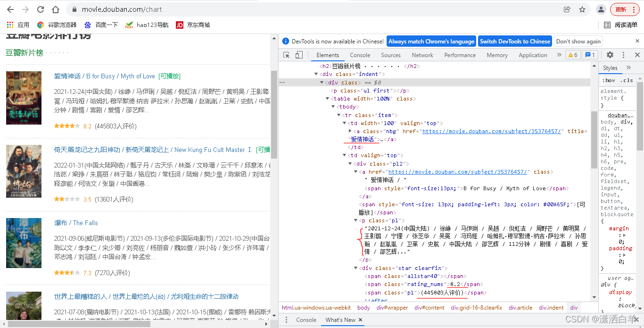Screen dimensions: 644x328
Task: Open the DevTools three-dot customize menu
Action: (623, 55)
